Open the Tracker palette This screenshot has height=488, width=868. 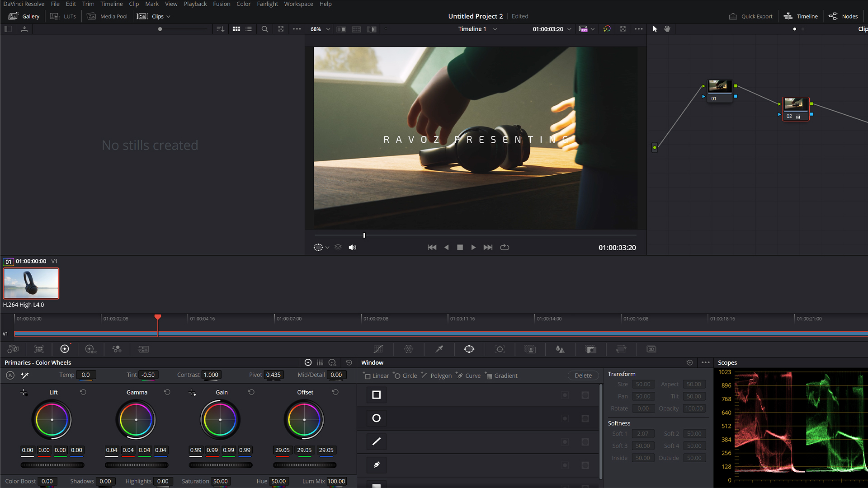pos(500,349)
